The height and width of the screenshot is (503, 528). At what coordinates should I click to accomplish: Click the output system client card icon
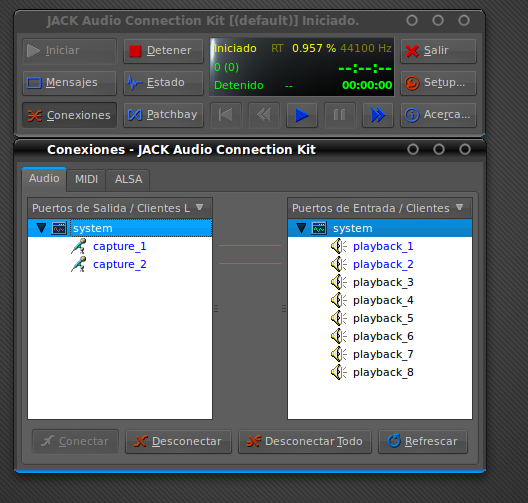click(59, 228)
